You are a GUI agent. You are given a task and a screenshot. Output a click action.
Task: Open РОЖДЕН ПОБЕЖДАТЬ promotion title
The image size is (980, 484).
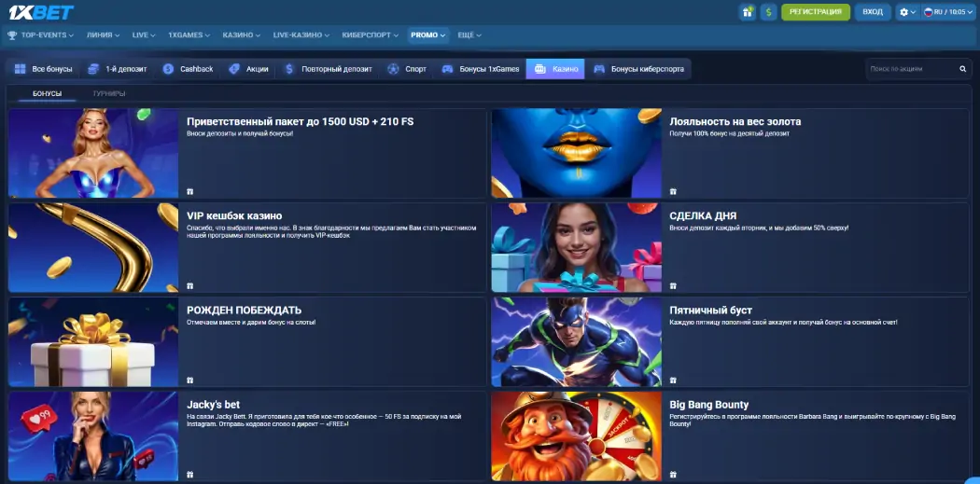point(244,311)
